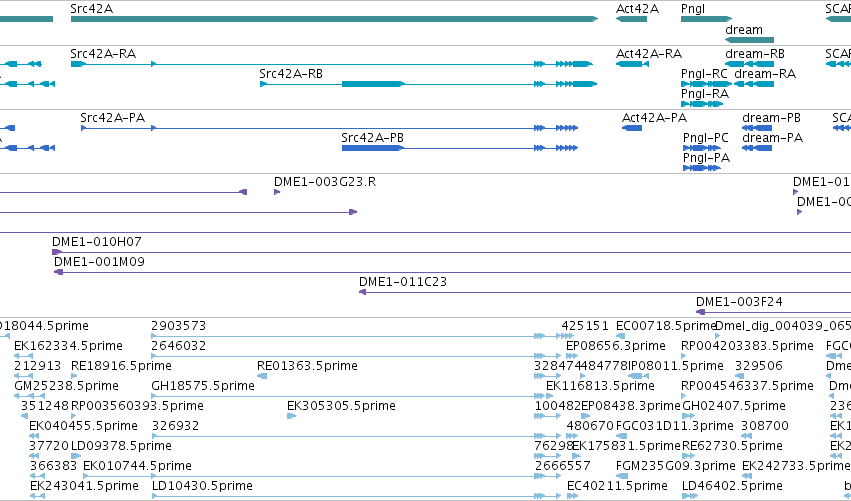Select the EK305305.5prime label
This screenshot has height=501, width=851.
pos(341,406)
